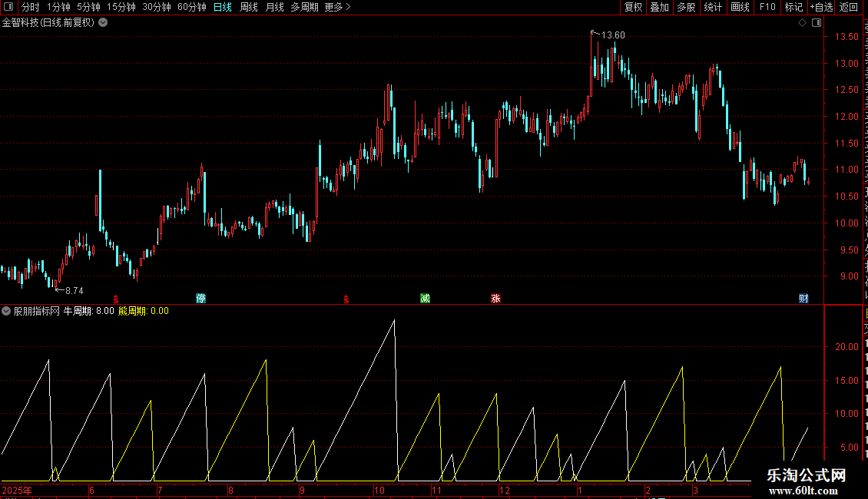The height and width of the screenshot is (499, 868).
Task: Click the 金智科技(日线.前复权) title text
Action: click(x=48, y=22)
